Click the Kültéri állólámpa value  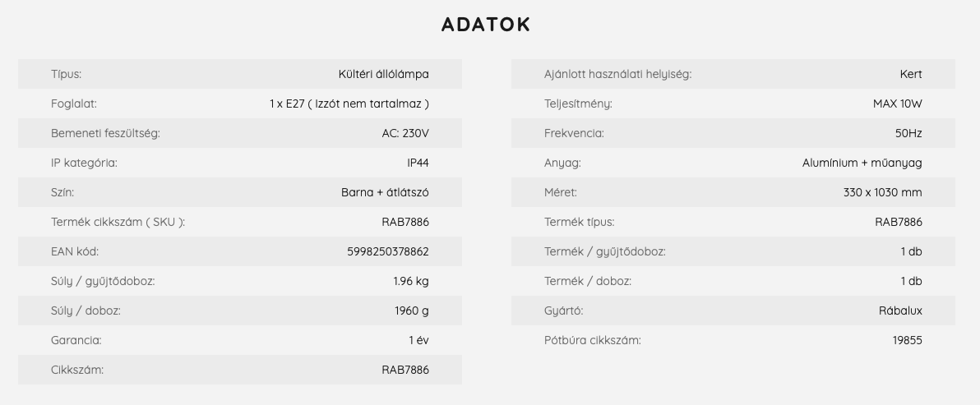click(383, 74)
